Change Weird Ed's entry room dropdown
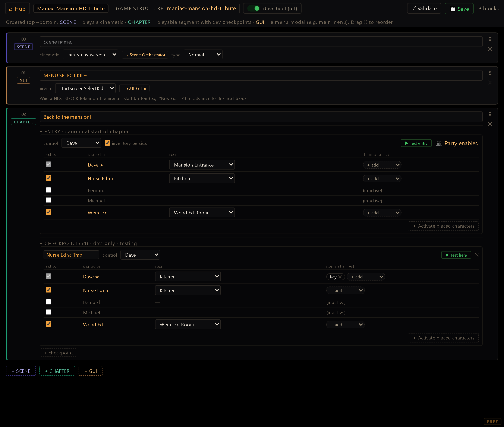This screenshot has height=427, width=504. point(202,212)
